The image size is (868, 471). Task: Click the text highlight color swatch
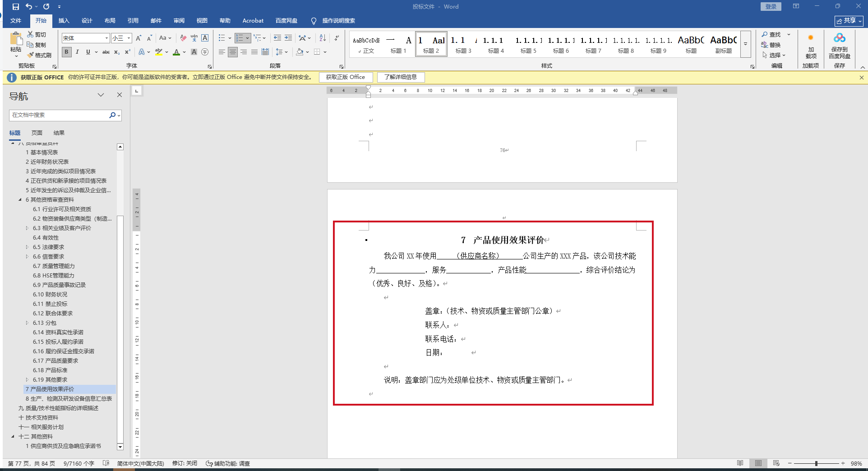[159, 52]
